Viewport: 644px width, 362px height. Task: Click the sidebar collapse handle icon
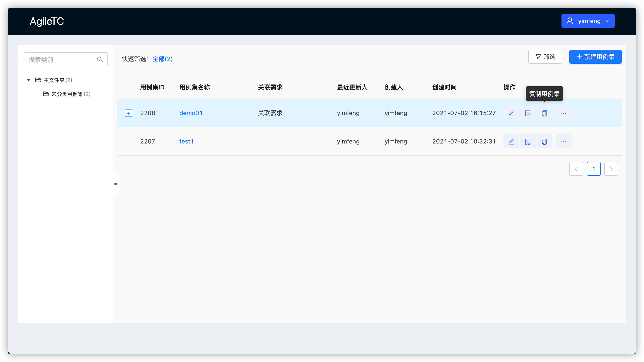[116, 184]
